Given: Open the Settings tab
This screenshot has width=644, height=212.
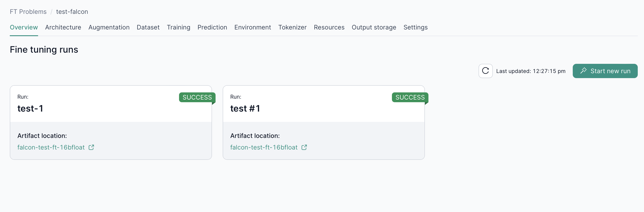Looking at the screenshot, I should click(415, 27).
